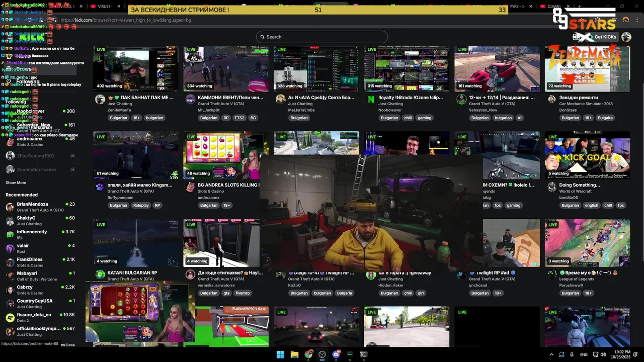The width and height of the screenshot is (644, 362).
Task: Click Roleplay tag on fluffypompom card
Action: coord(141,205)
